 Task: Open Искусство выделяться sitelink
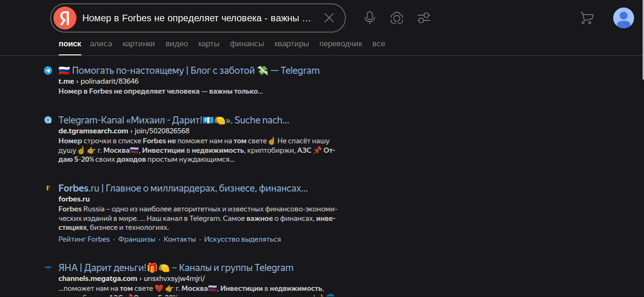point(243,239)
